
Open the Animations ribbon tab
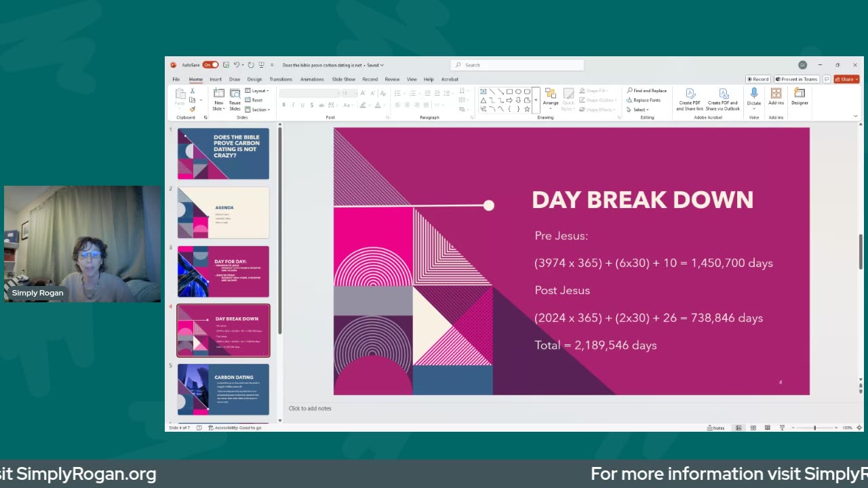(312, 79)
